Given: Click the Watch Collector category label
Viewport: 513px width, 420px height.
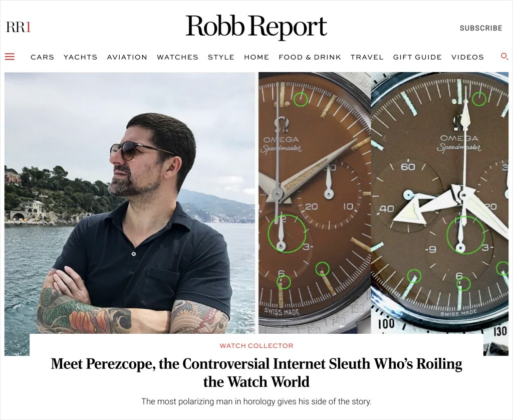Looking at the screenshot, I should pos(256,346).
